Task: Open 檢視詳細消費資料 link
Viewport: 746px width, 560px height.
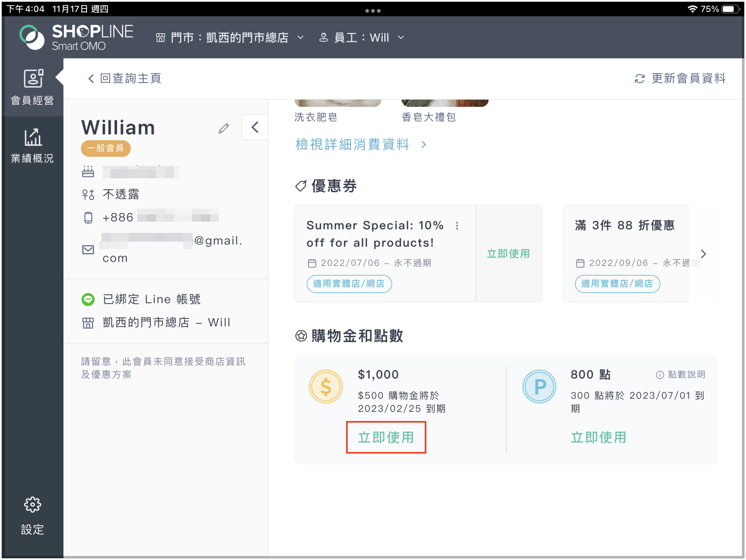Action: pyautogui.click(x=361, y=145)
